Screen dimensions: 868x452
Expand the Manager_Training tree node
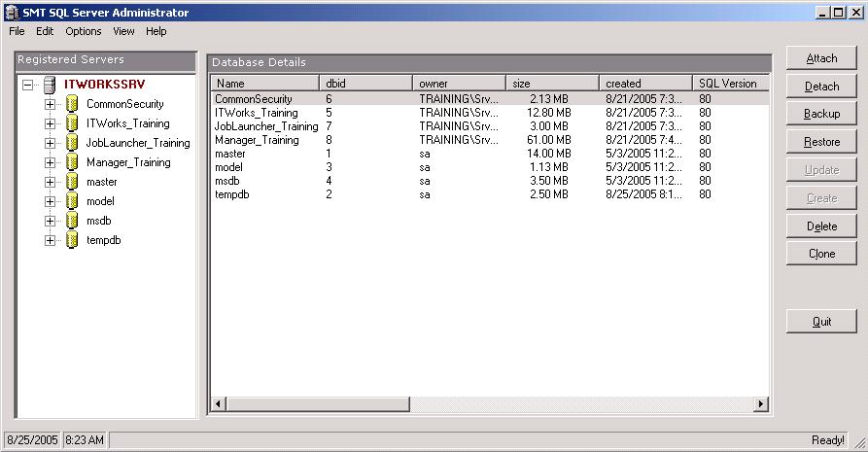pos(50,162)
